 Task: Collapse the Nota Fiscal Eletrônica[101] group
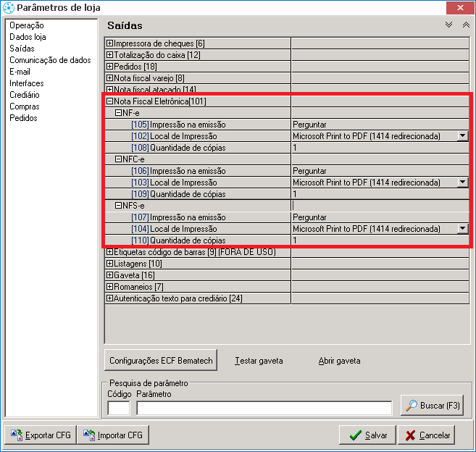(110, 101)
